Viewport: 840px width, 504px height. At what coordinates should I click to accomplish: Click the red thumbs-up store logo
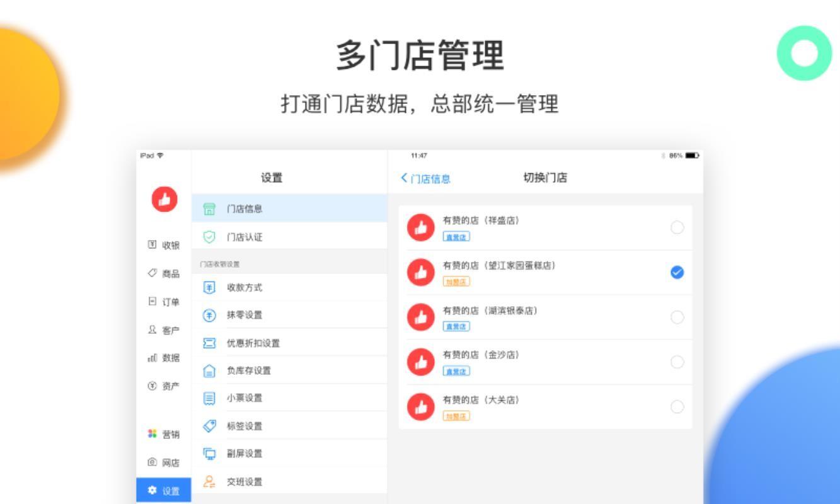coord(164,200)
